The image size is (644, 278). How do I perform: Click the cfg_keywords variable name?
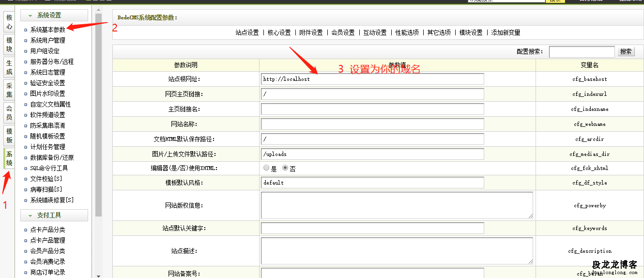point(589,229)
